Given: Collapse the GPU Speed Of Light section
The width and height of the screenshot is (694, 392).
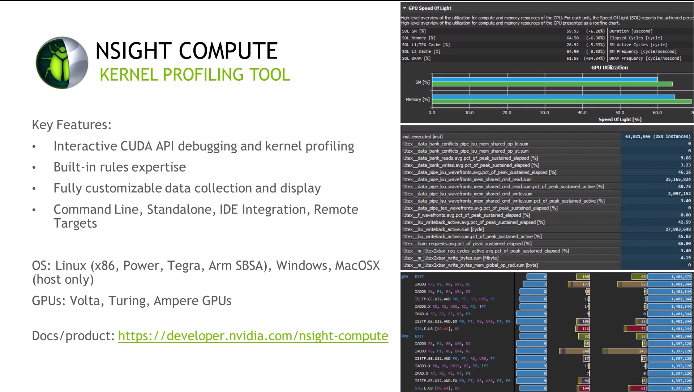Looking at the screenshot, I should click(405, 8).
